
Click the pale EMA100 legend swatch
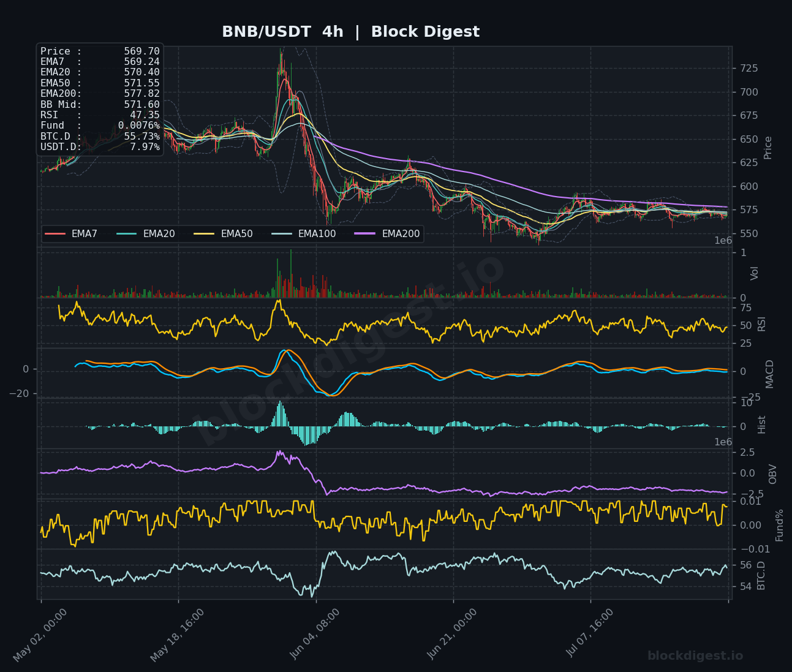[x=282, y=234]
